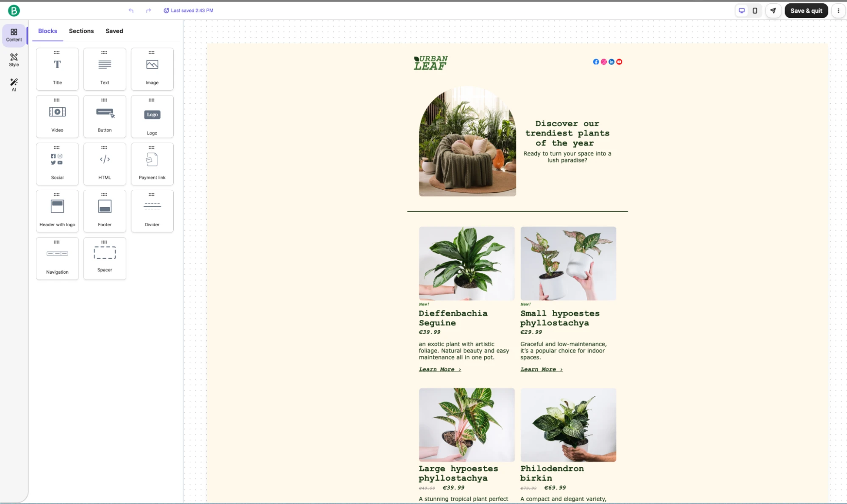
Task: Switch to desktop preview mode
Action: 741,11
